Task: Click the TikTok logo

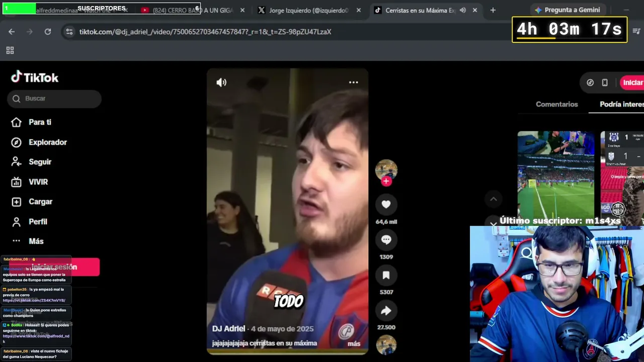Action: pyautogui.click(x=35, y=77)
